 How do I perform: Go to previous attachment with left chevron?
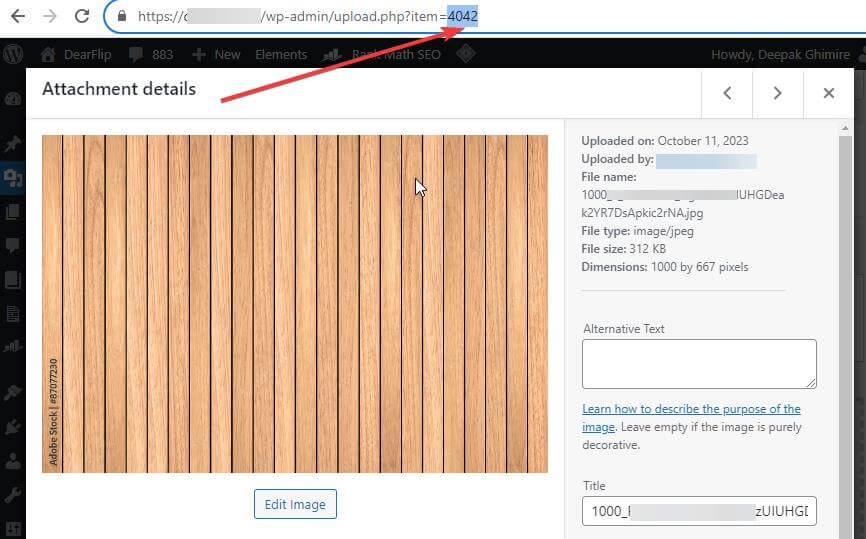coord(727,93)
